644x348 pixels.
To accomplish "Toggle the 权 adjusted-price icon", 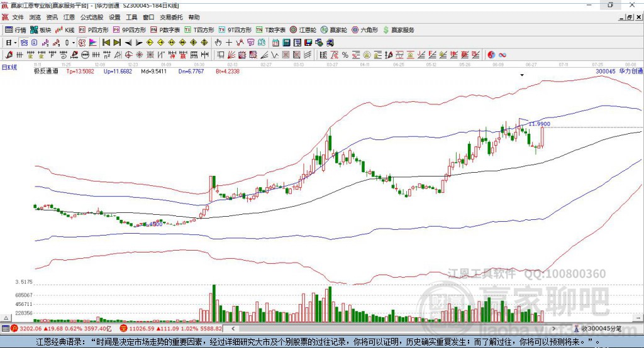I will [x=82, y=43].
